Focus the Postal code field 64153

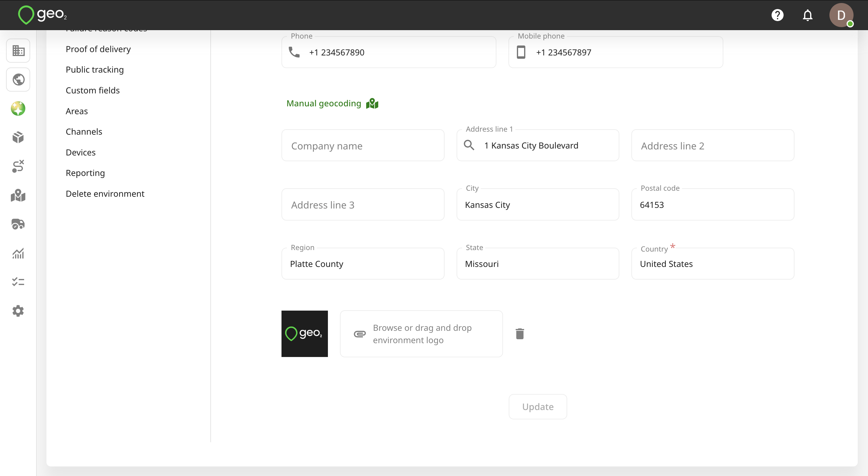tap(713, 205)
